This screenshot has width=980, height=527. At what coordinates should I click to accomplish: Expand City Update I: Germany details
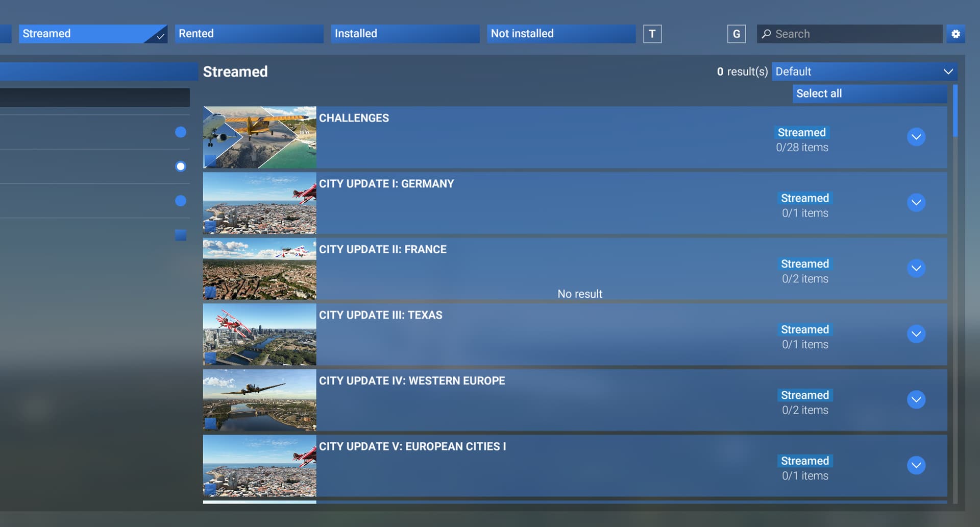tap(917, 202)
